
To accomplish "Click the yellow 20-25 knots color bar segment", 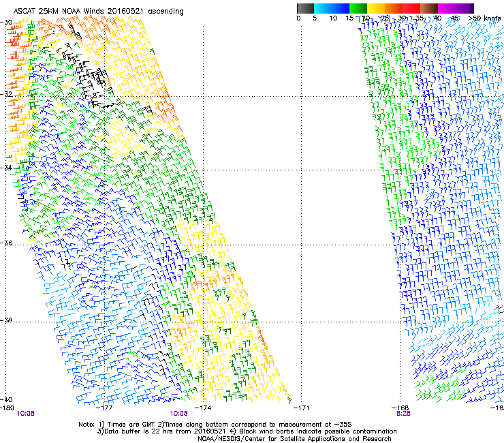I will click(376, 8).
